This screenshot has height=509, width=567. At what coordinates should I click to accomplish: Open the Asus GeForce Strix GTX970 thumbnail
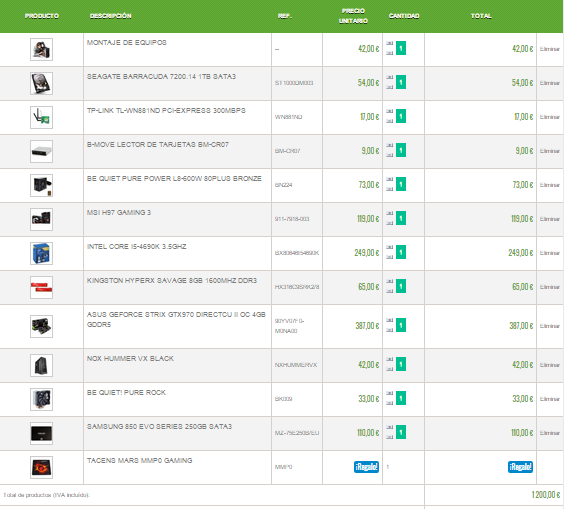click(41, 326)
